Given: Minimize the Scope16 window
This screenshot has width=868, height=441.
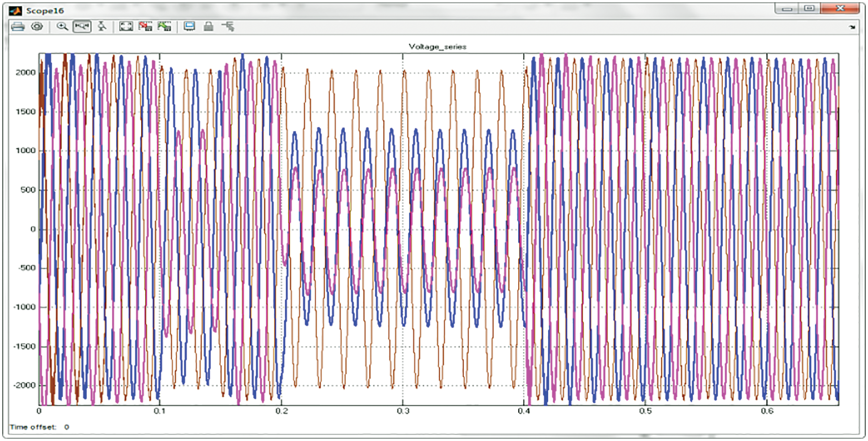Looking at the screenshot, I should pyautogui.click(x=787, y=9).
